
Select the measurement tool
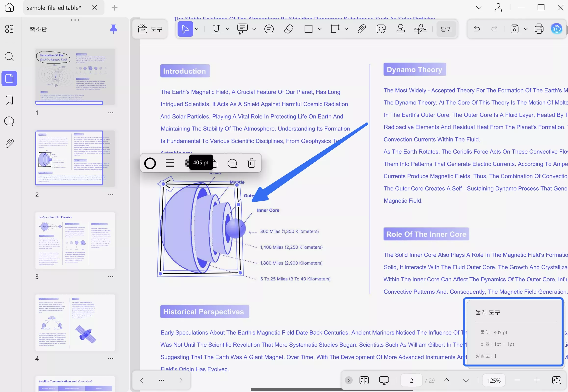335,29
